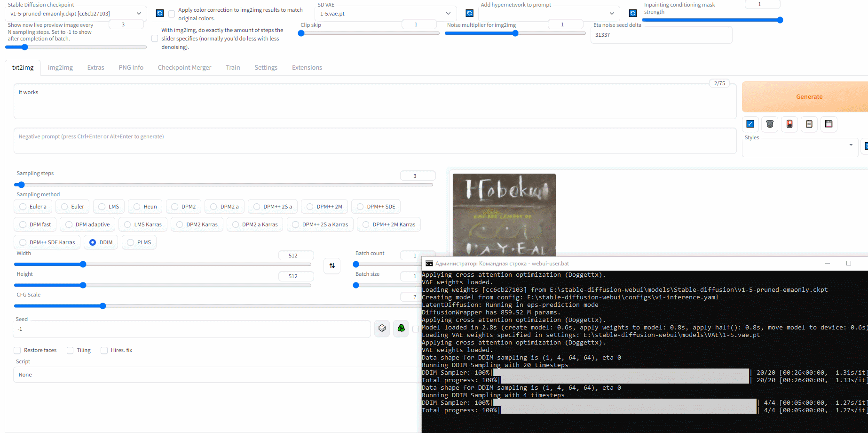Select the Euler a sampling method
The image size is (868, 433).
[x=32, y=206]
